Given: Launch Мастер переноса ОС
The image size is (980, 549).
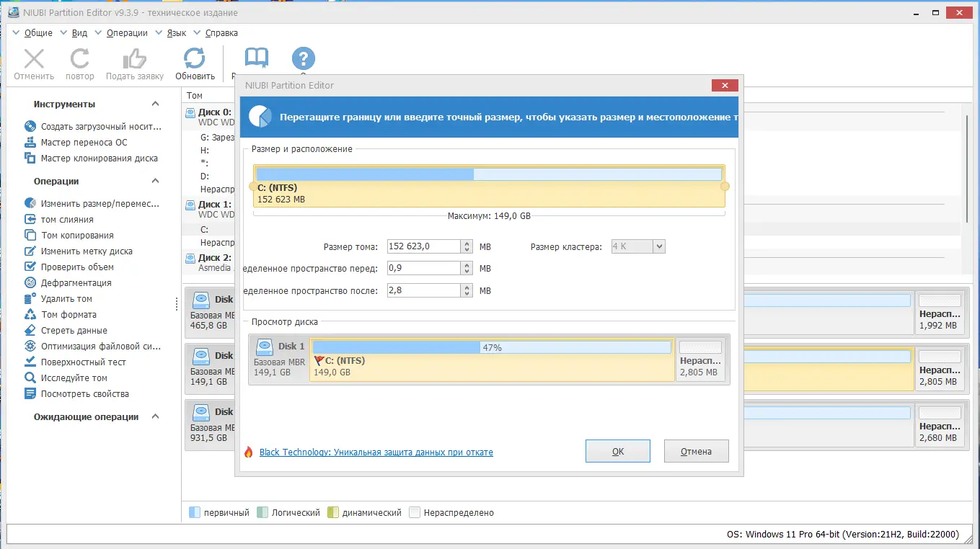Looking at the screenshot, I should tap(84, 142).
